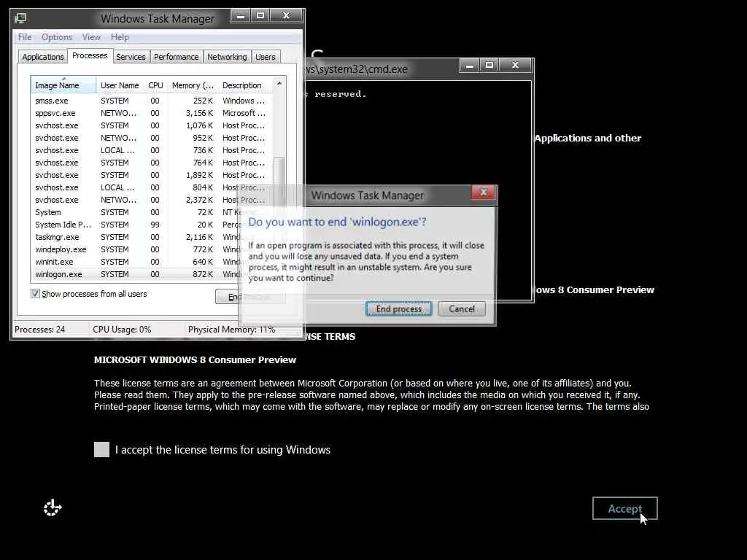
Task: Cancel ending winlogon.exe
Action: pyautogui.click(x=462, y=308)
